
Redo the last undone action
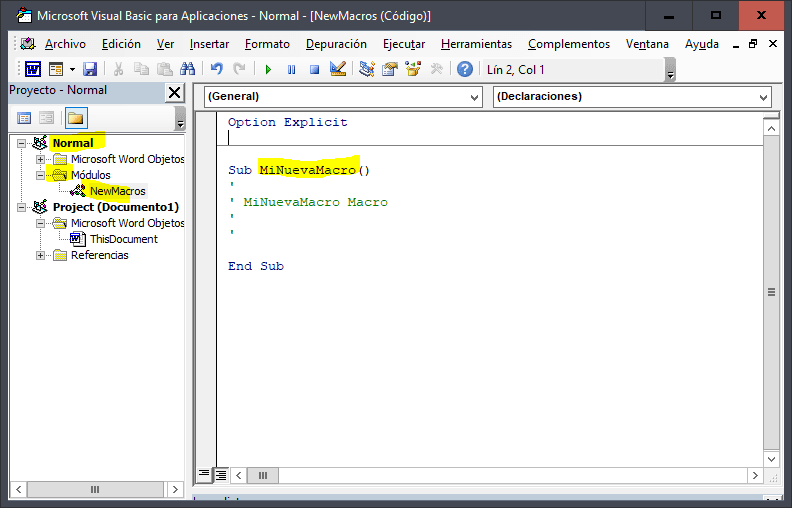click(239, 69)
